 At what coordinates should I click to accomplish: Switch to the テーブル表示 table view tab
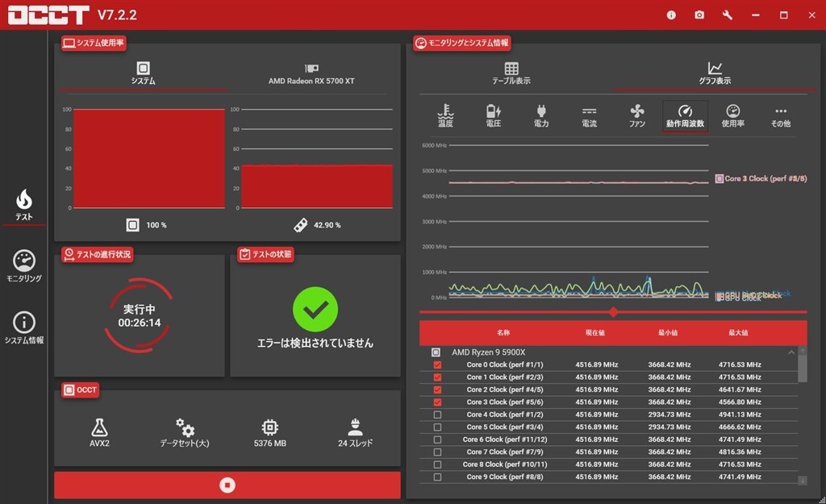click(511, 73)
